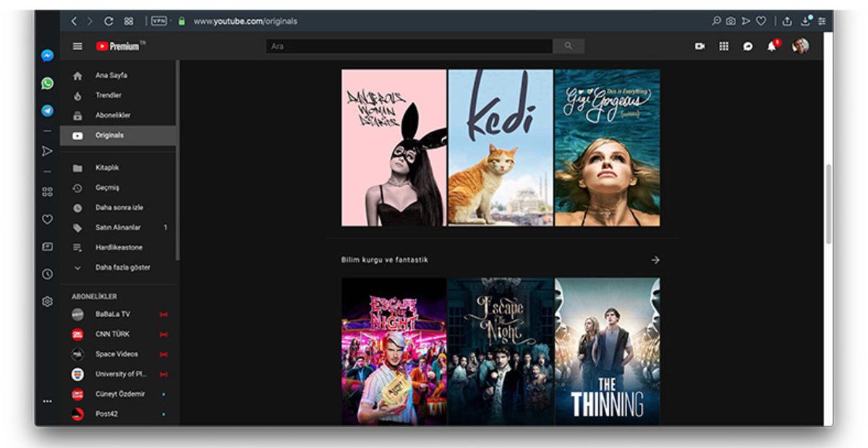Open the YouTube apps grid icon
Screen dimensions: 868x448
(723, 46)
